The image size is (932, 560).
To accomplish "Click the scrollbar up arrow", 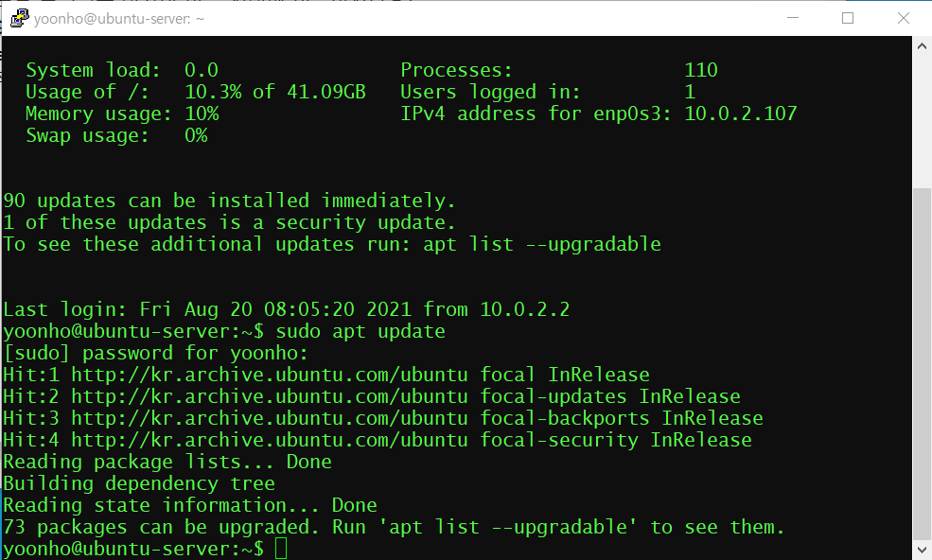I will [922, 45].
